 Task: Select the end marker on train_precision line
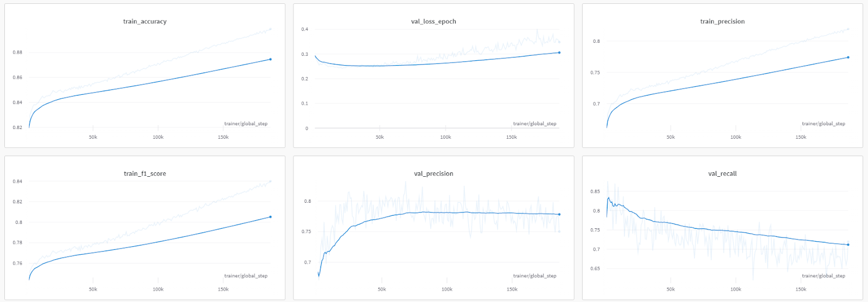tap(848, 57)
